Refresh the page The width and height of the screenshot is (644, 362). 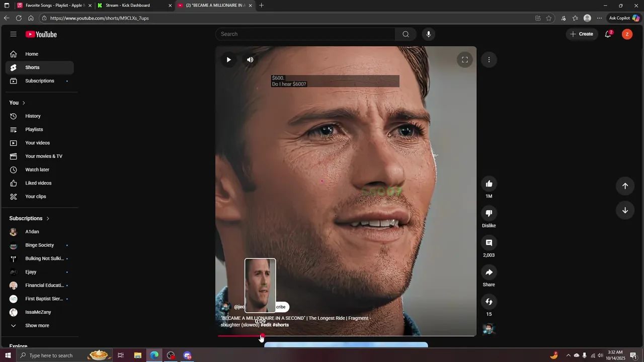(x=19, y=18)
